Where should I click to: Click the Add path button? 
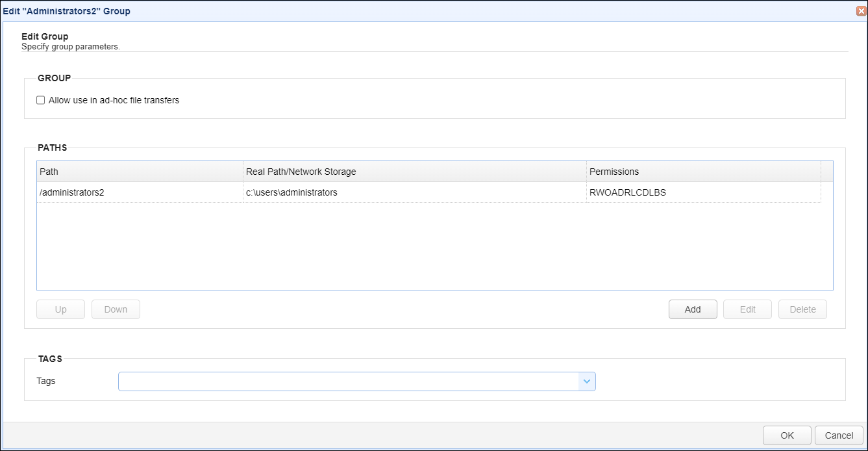click(693, 309)
